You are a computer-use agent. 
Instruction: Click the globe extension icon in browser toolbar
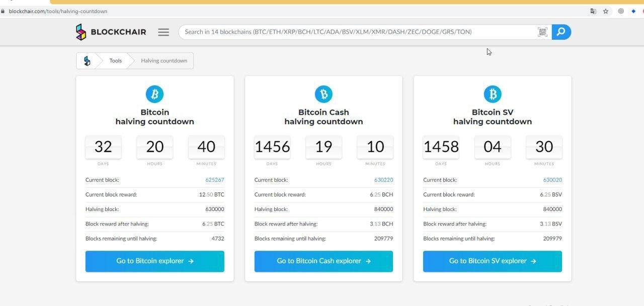click(x=621, y=11)
